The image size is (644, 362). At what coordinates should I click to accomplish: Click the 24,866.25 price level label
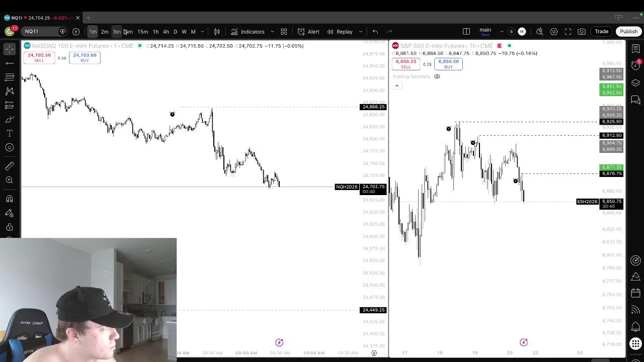click(x=373, y=107)
